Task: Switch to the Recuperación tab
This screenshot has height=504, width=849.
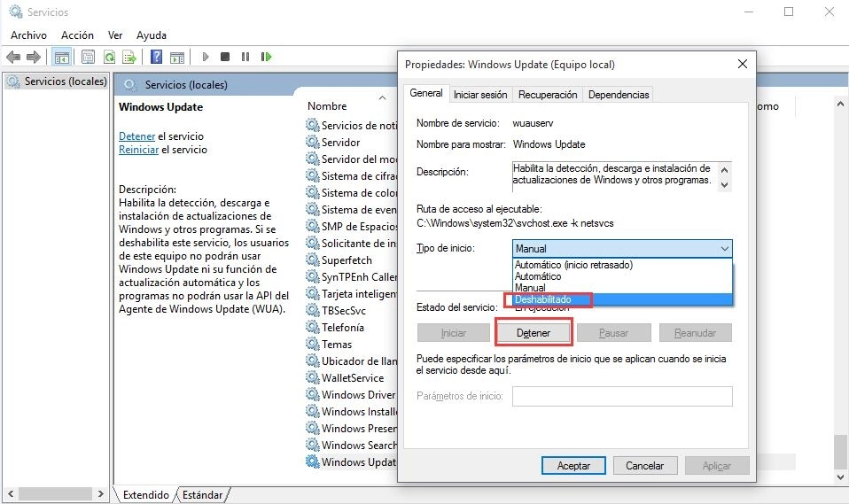Action: (x=548, y=95)
